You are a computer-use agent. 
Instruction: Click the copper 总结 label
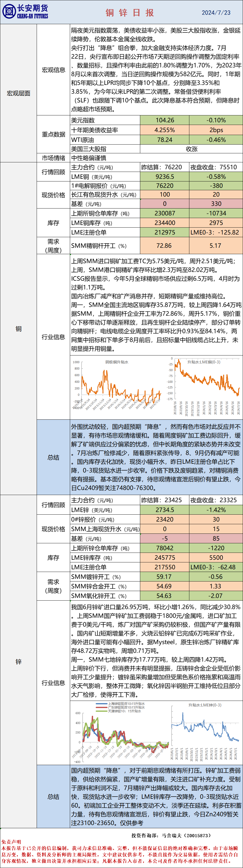click(x=53, y=457)
